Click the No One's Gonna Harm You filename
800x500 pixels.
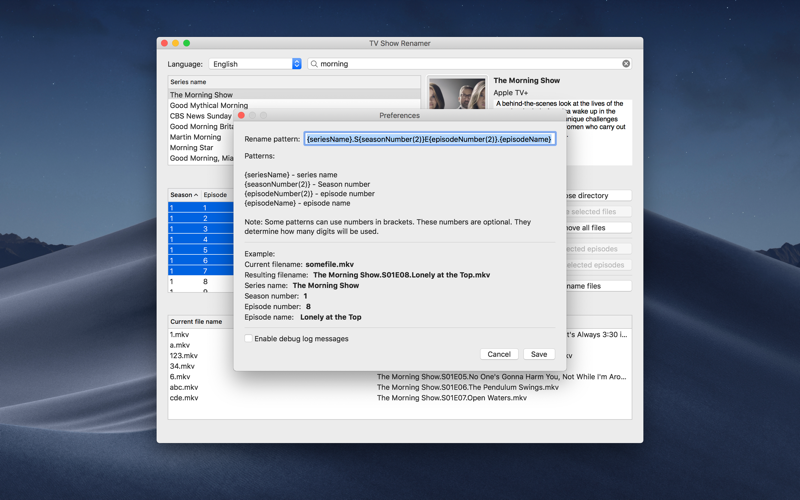(x=502, y=377)
